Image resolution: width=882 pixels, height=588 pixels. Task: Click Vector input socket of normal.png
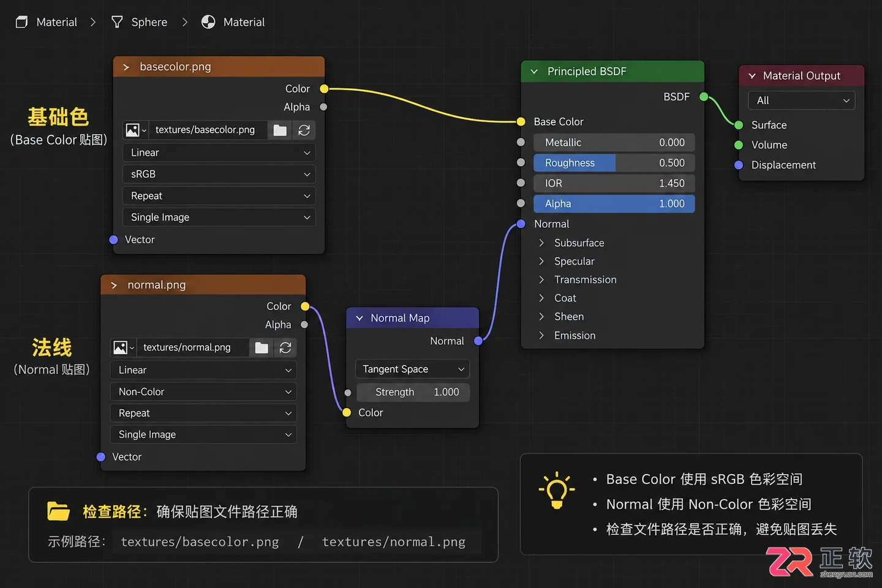point(101,457)
